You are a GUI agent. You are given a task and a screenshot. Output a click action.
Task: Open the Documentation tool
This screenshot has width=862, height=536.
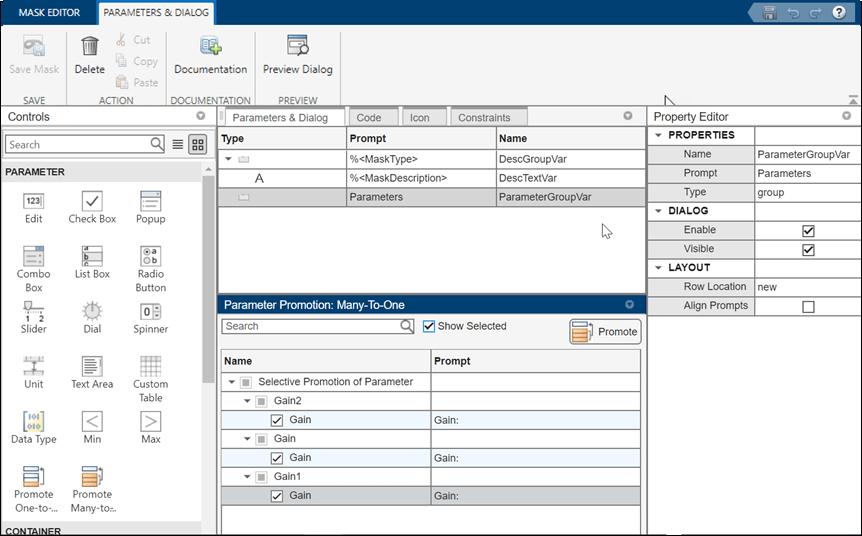(x=210, y=47)
